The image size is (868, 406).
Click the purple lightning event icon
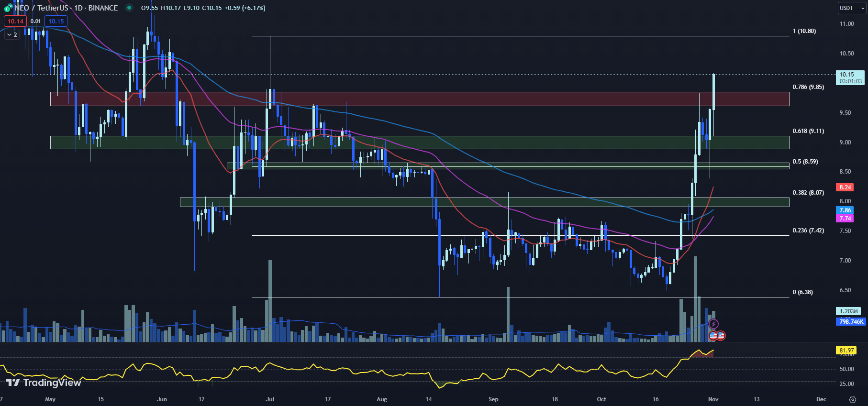tap(713, 324)
